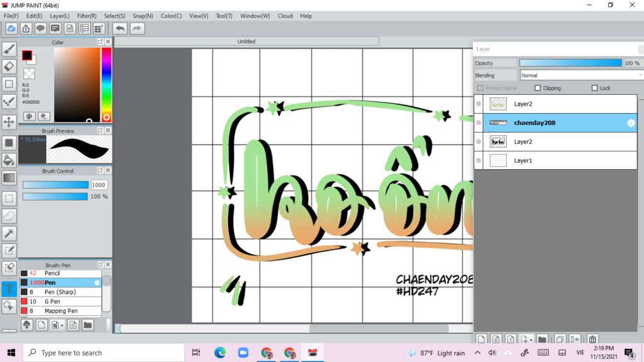Expand add-brush dropdown in Brush panel
This screenshot has width=644, height=362.
click(62, 326)
